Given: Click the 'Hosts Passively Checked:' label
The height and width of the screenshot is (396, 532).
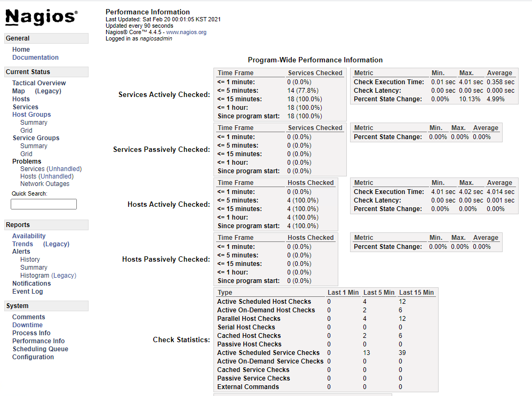Looking at the screenshot, I should [166, 260].
